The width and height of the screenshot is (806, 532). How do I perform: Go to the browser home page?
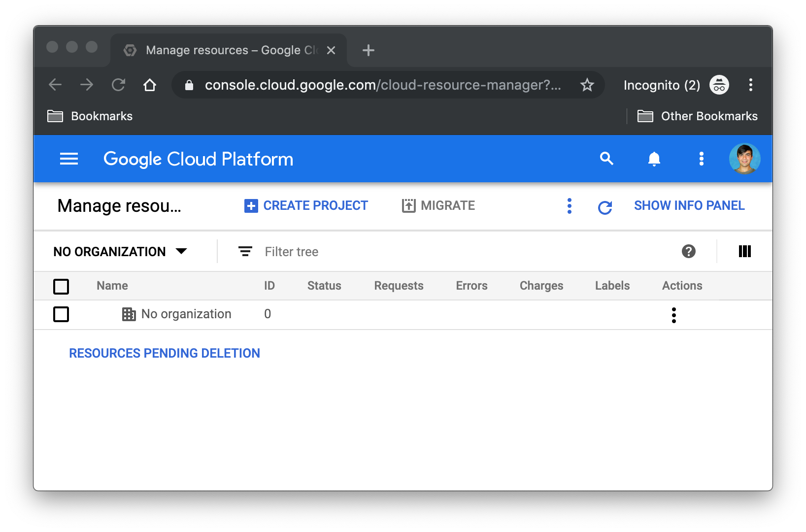point(150,85)
